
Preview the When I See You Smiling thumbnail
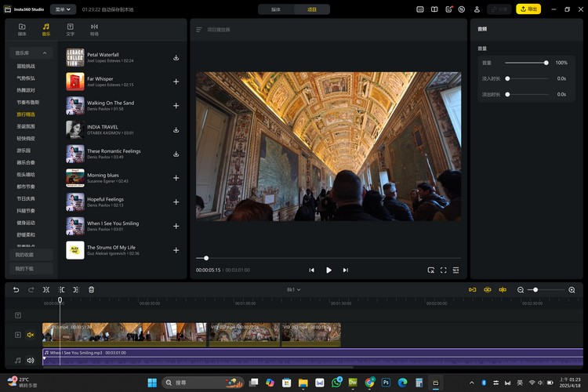pos(75,226)
